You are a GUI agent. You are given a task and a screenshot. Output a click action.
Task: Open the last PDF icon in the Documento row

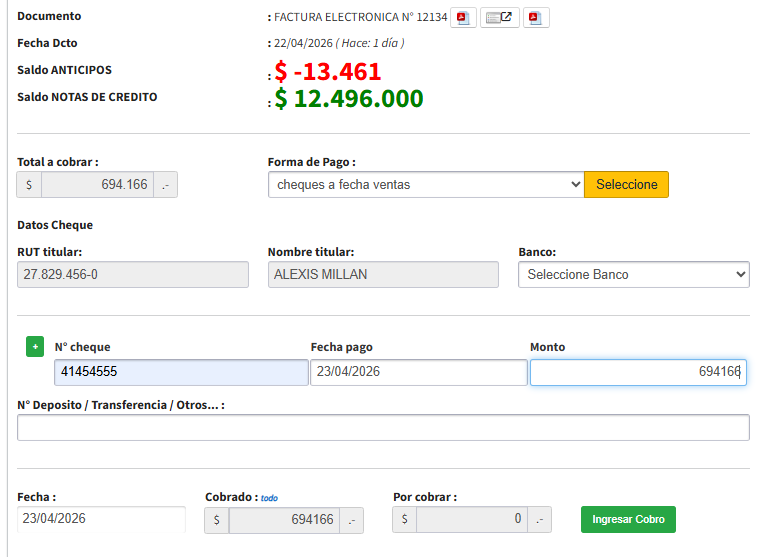point(535,17)
